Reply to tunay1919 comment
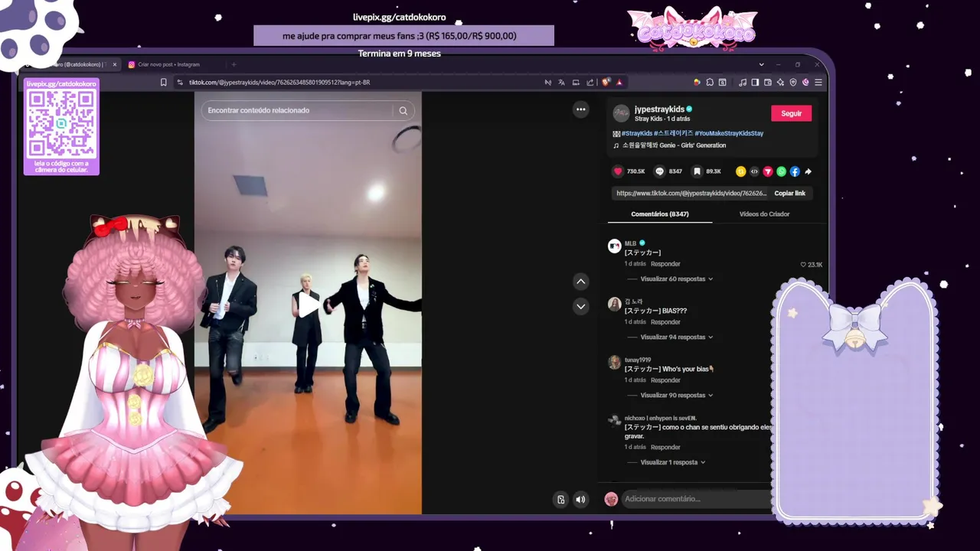The width and height of the screenshot is (980, 551). tap(665, 380)
